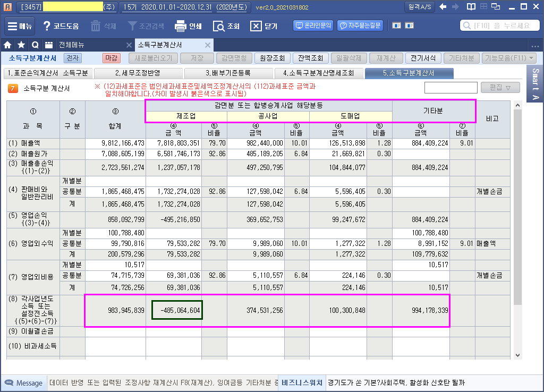Close the 전체메뉴 tab

(129, 45)
